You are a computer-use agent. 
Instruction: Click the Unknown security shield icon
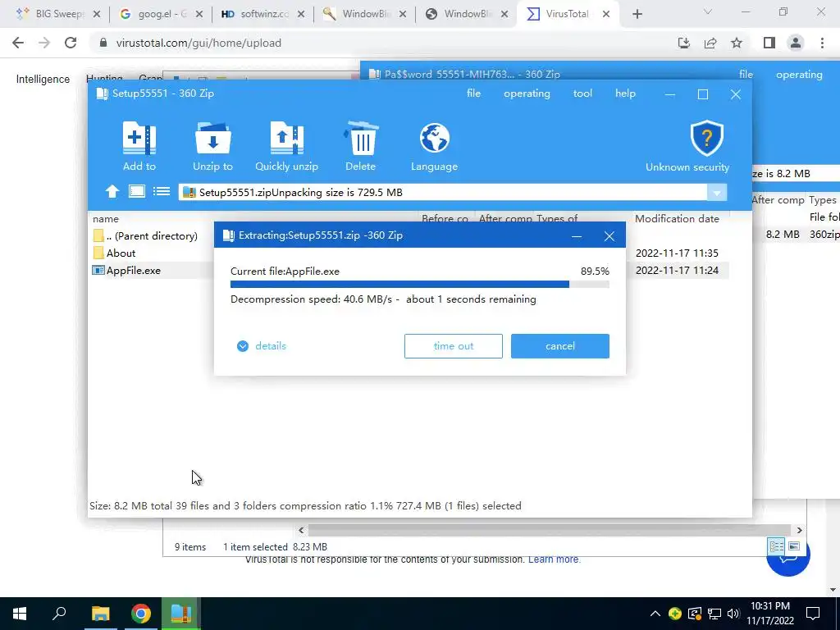(706, 138)
